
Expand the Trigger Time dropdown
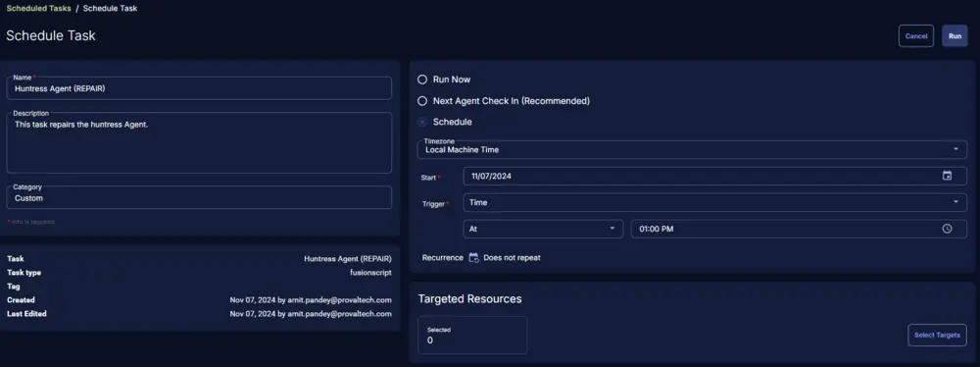coord(715,202)
